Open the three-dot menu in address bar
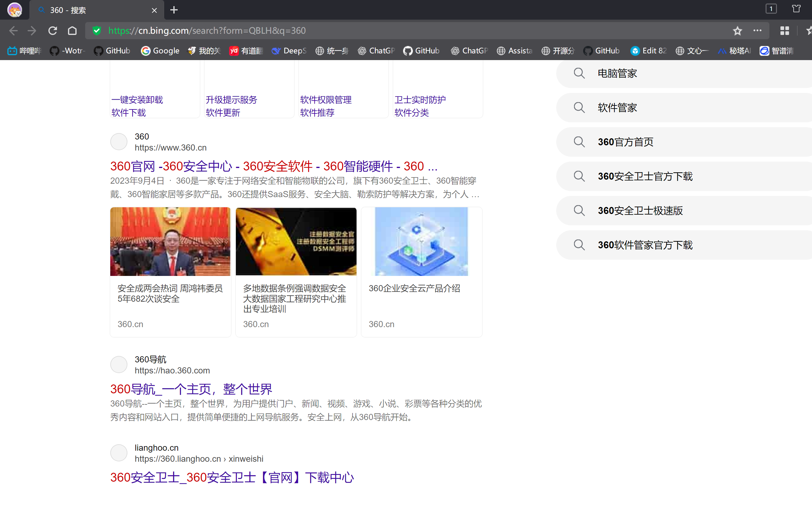 click(x=757, y=31)
